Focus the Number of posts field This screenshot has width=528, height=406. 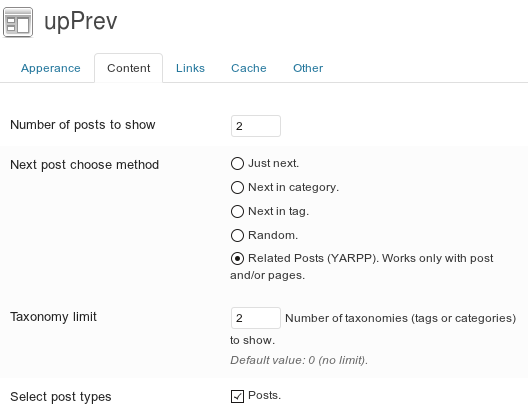pyautogui.click(x=256, y=126)
